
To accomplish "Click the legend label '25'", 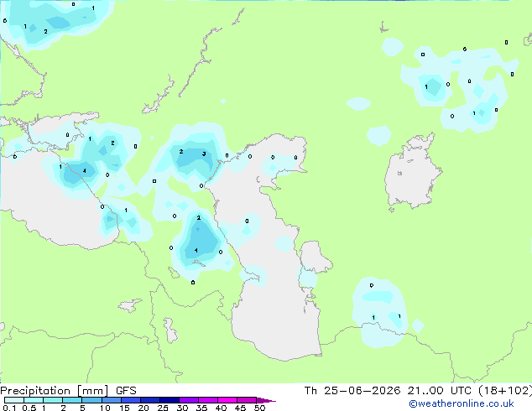I will pos(163,408).
